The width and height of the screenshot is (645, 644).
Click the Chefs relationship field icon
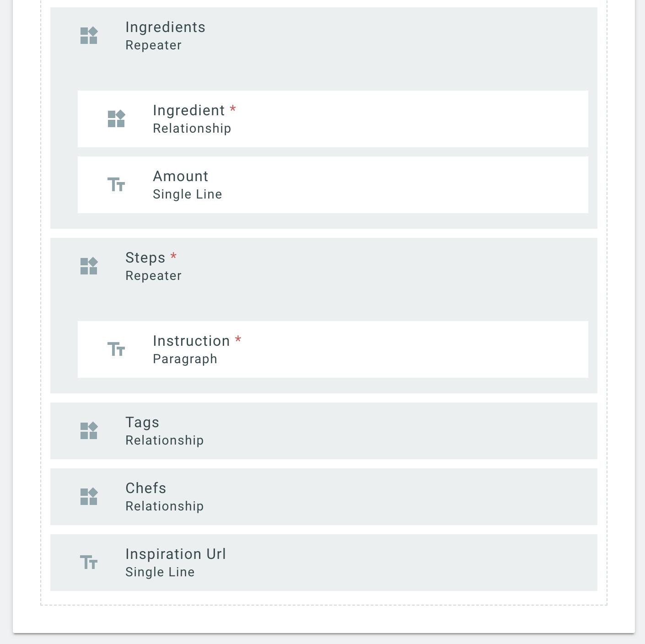click(x=89, y=497)
